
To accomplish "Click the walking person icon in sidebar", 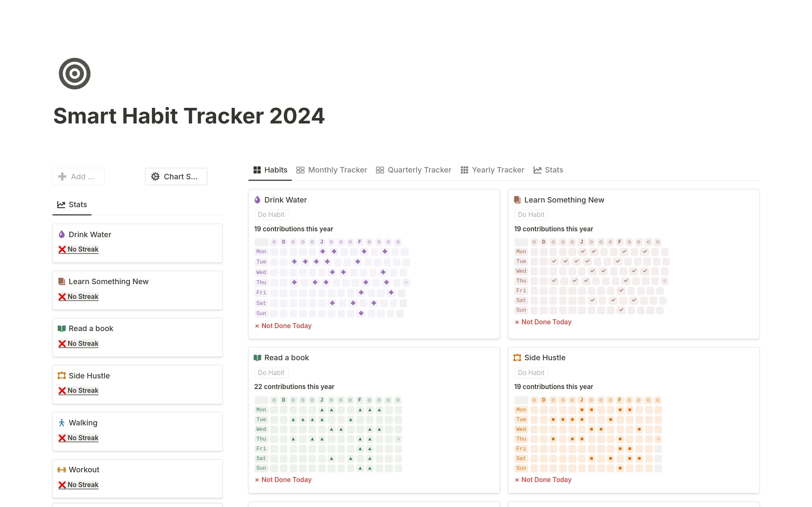I will 62,423.
